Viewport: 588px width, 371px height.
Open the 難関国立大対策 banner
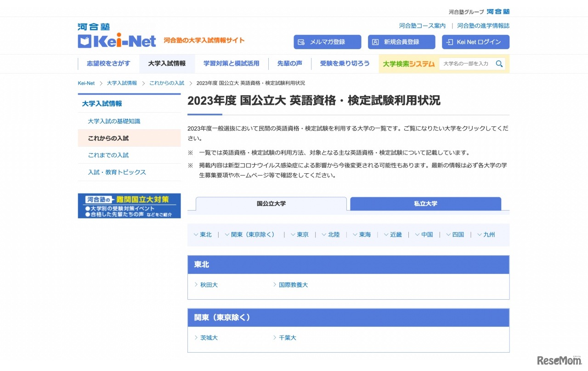130,206
